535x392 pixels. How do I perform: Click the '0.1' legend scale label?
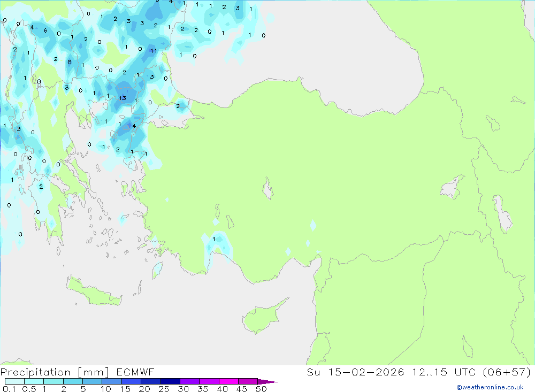9,389
